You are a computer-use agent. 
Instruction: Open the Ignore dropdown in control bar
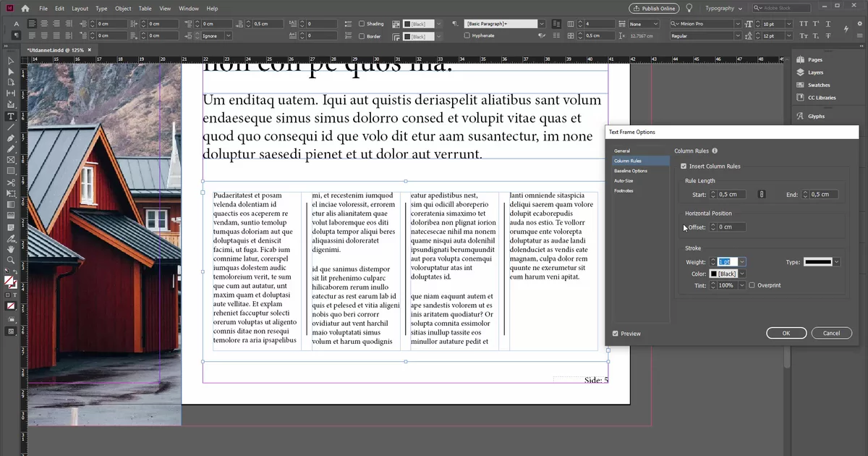click(229, 35)
